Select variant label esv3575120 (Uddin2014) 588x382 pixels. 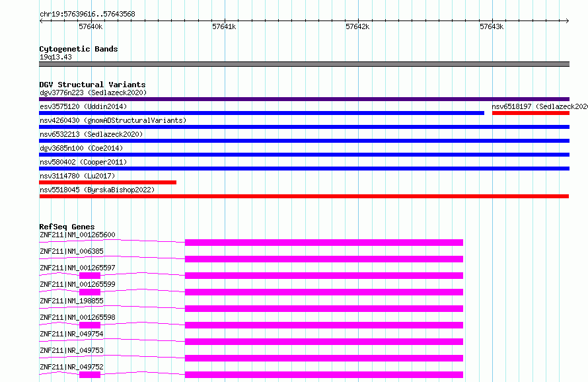pos(83,106)
